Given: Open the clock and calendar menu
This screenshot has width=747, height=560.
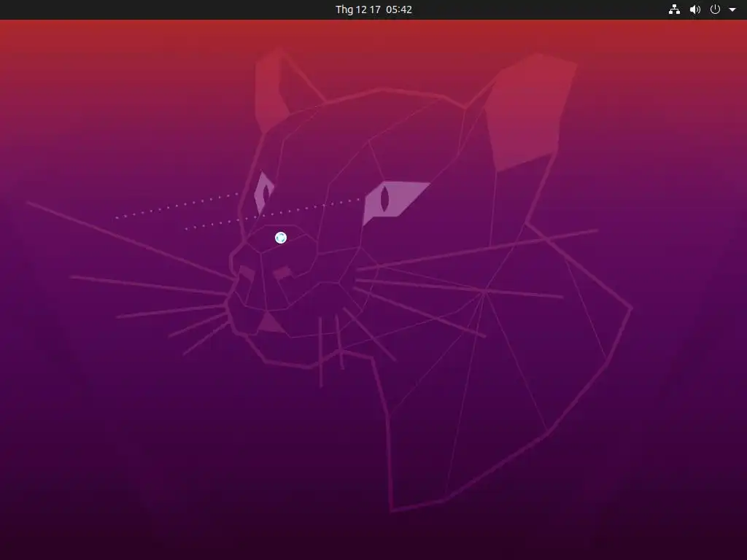Looking at the screenshot, I should (373, 9).
